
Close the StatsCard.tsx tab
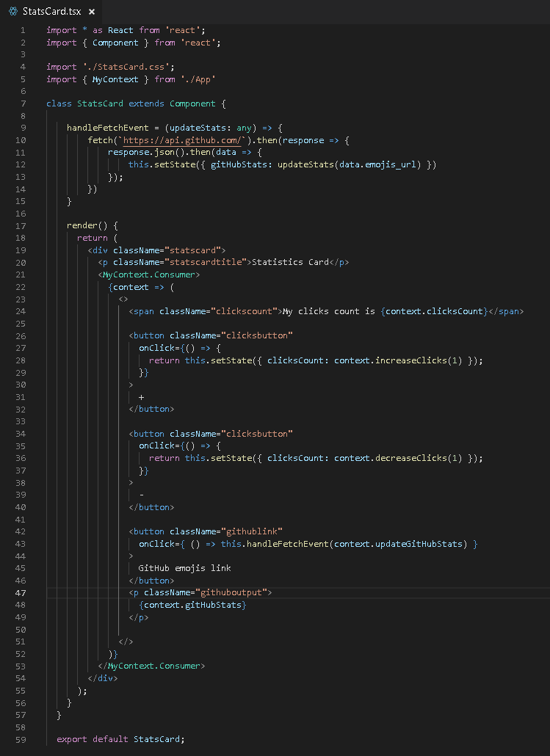click(x=91, y=12)
